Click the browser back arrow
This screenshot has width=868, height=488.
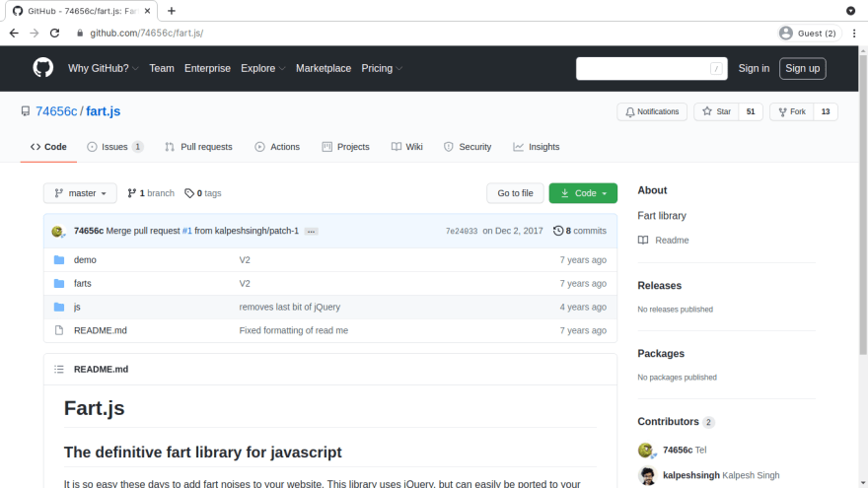click(x=14, y=34)
